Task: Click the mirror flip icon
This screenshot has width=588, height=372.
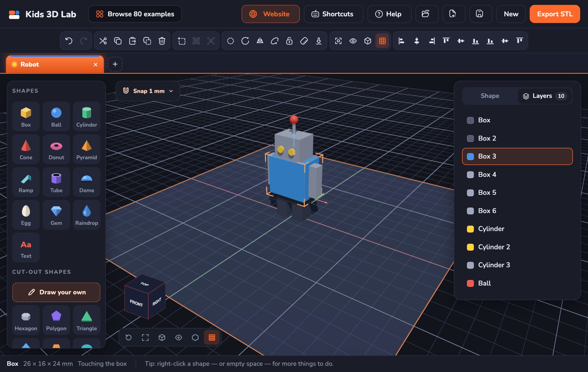Action: (x=260, y=41)
